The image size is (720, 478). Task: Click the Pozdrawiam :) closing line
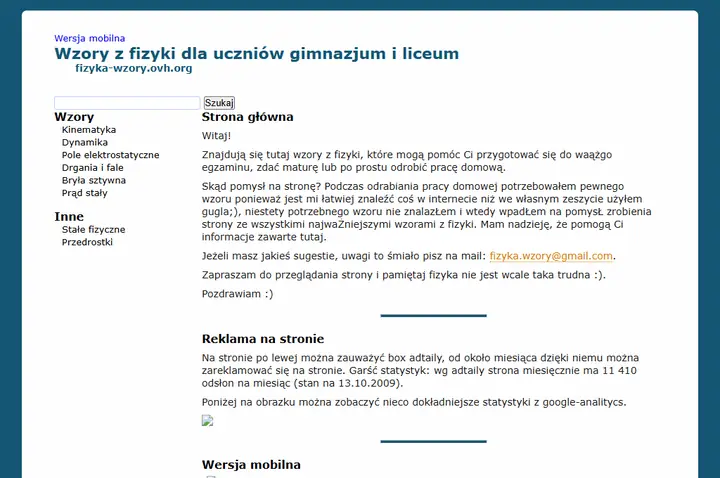(x=237, y=294)
